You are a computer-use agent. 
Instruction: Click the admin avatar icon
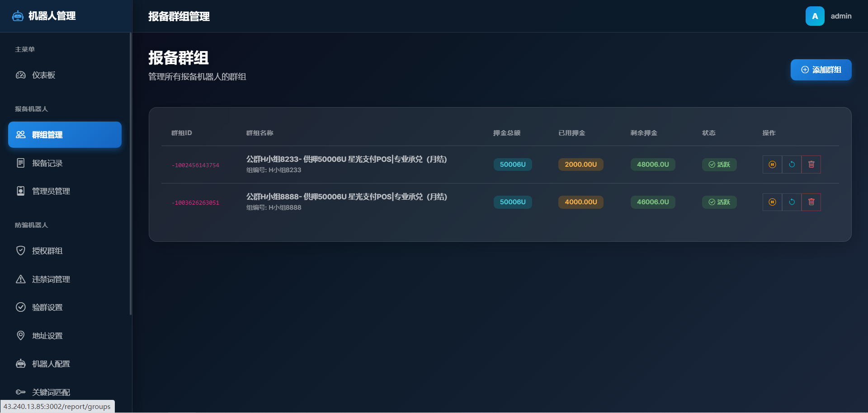815,16
